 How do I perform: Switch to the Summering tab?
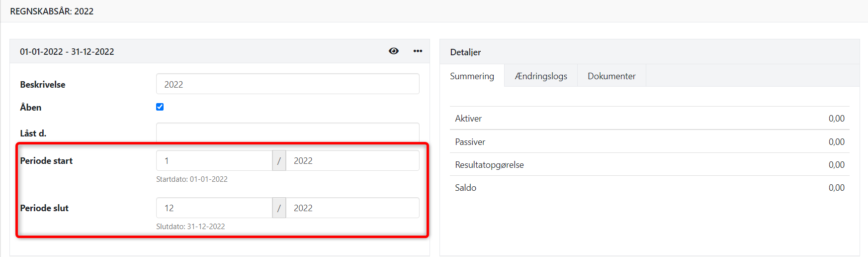[x=472, y=76]
